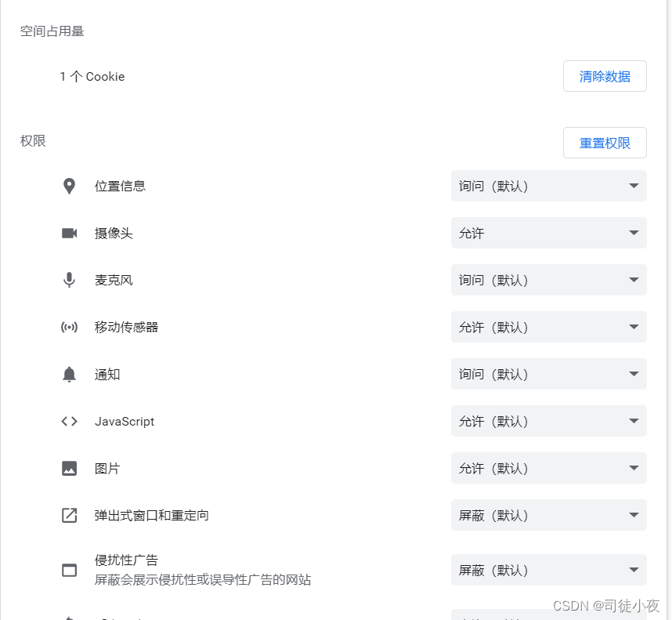This screenshot has width=672, height=620.
Task: Select the 1 个 Cookie entry
Action: [x=92, y=76]
